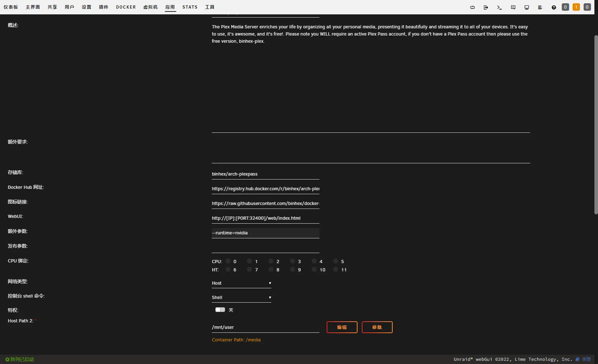The image size is (598, 364).
Task: Click the edit button for Host Path 2
Action: coord(342,327)
